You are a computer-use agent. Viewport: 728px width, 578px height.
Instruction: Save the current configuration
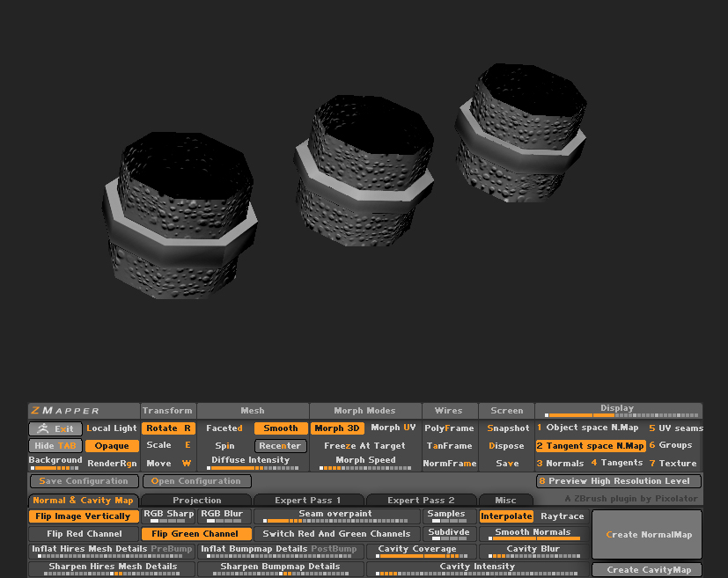pyautogui.click(x=84, y=481)
